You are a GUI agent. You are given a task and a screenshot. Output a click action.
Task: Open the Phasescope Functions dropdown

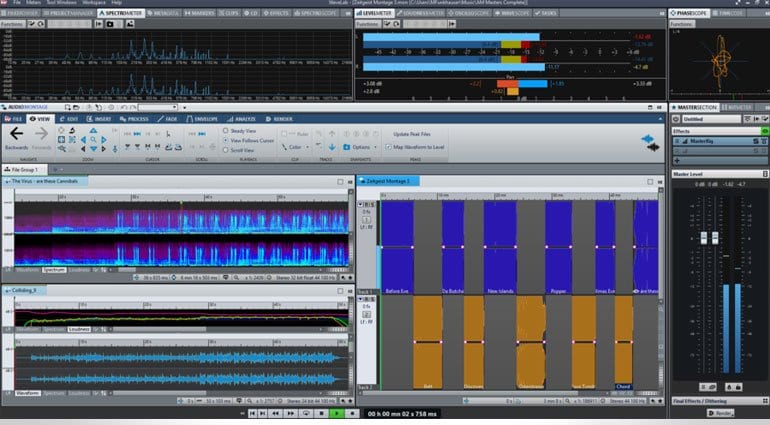point(682,24)
